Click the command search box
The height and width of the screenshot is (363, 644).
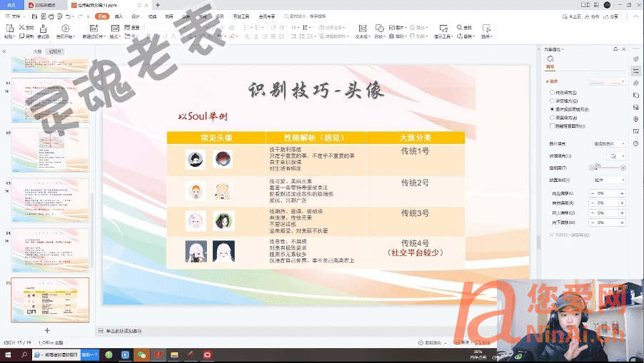305,16
